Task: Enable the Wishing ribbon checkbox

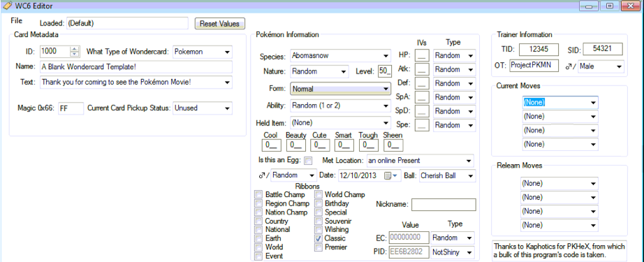Action: [x=318, y=230]
